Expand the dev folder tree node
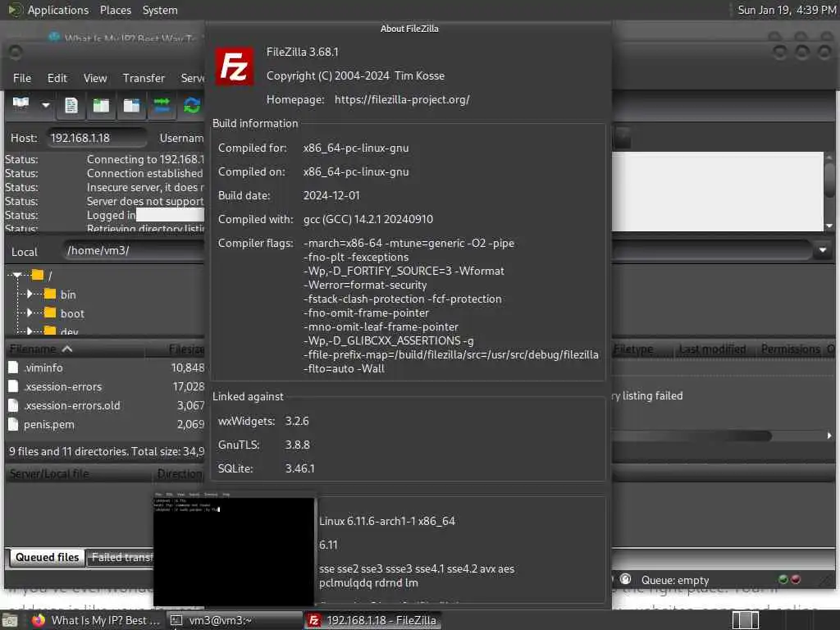 point(30,331)
